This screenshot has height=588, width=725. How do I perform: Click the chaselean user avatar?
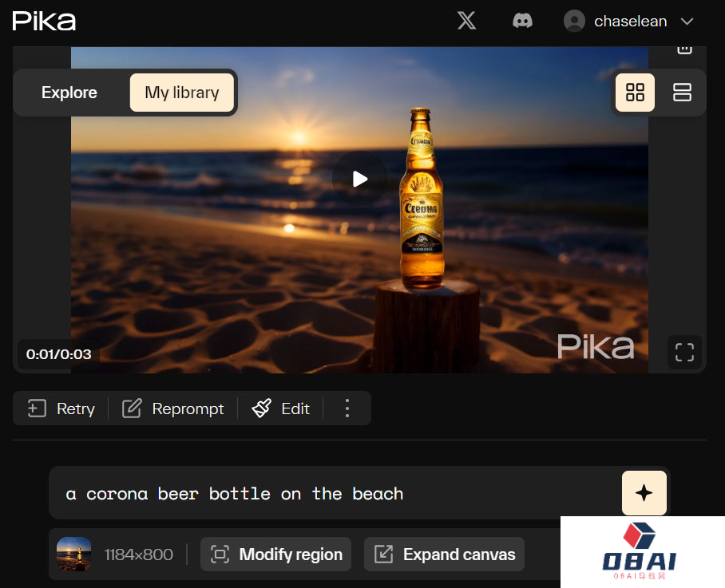(574, 22)
